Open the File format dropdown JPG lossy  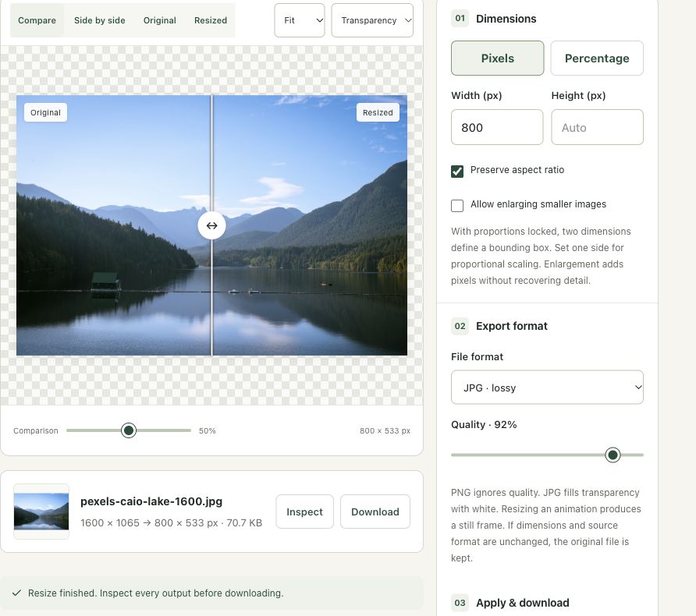click(x=547, y=388)
